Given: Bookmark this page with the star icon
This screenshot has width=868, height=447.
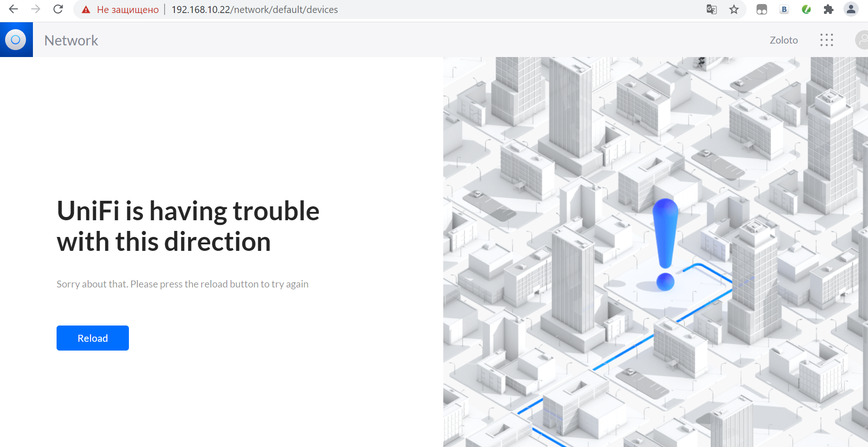Looking at the screenshot, I should coord(734,9).
